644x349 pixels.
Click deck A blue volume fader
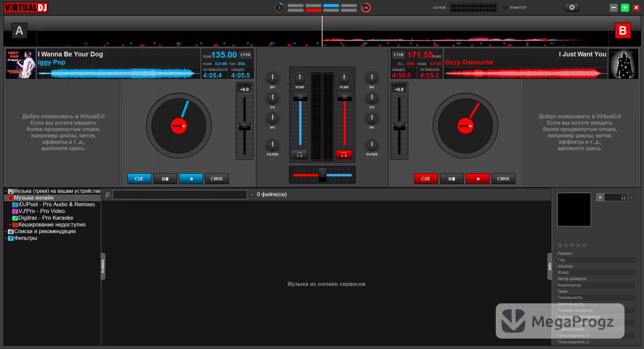click(x=300, y=97)
